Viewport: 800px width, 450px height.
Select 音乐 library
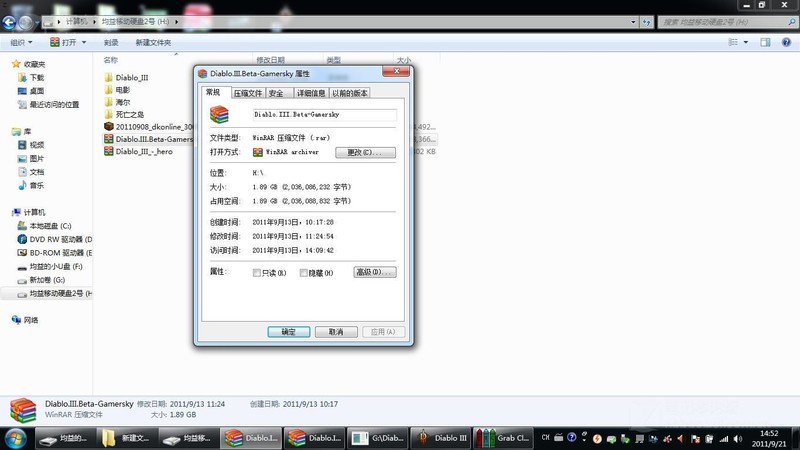(x=36, y=185)
